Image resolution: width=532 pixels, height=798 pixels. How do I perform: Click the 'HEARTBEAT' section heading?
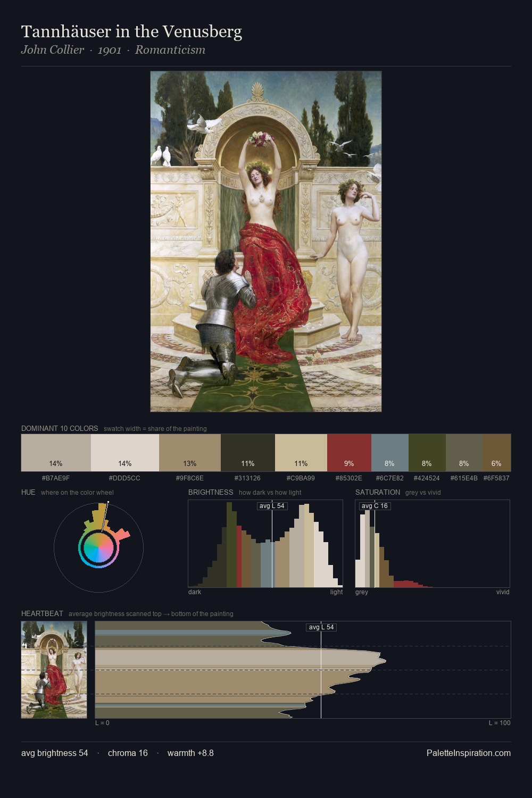pyautogui.click(x=42, y=613)
